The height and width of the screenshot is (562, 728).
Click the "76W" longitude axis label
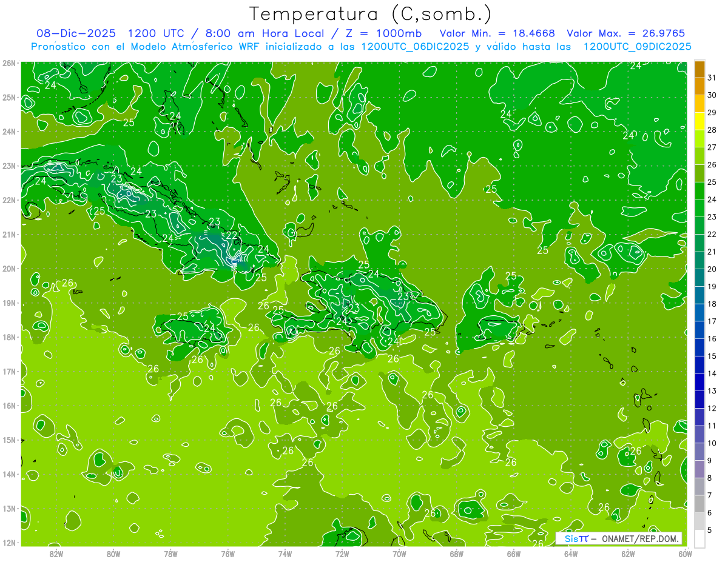pyautogui.click(x=228, y=554)
